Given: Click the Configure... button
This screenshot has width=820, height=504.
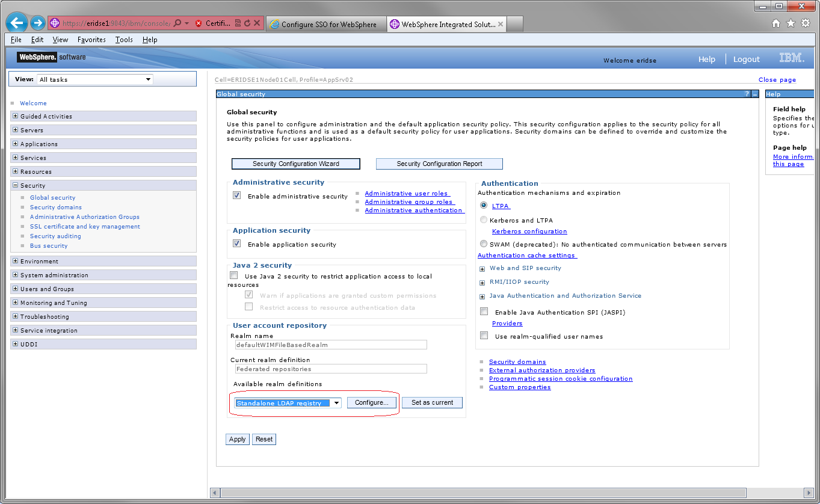Looking at the screenshot, I should coord(371,402).
